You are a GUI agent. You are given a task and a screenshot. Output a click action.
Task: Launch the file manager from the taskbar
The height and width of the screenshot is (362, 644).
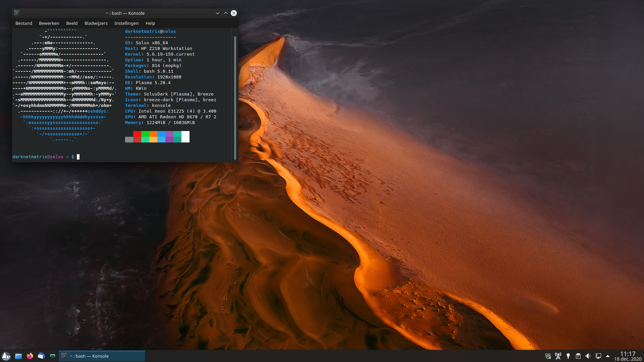(18, 356)
